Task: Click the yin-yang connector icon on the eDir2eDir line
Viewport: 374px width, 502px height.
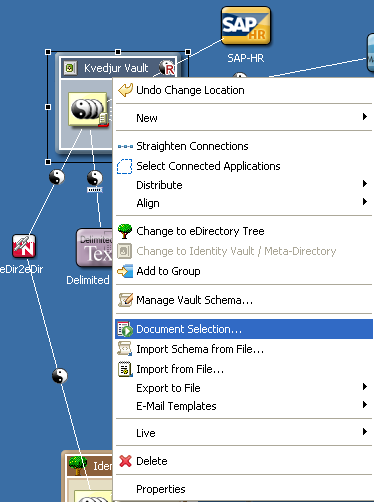Action: (57, 177)
